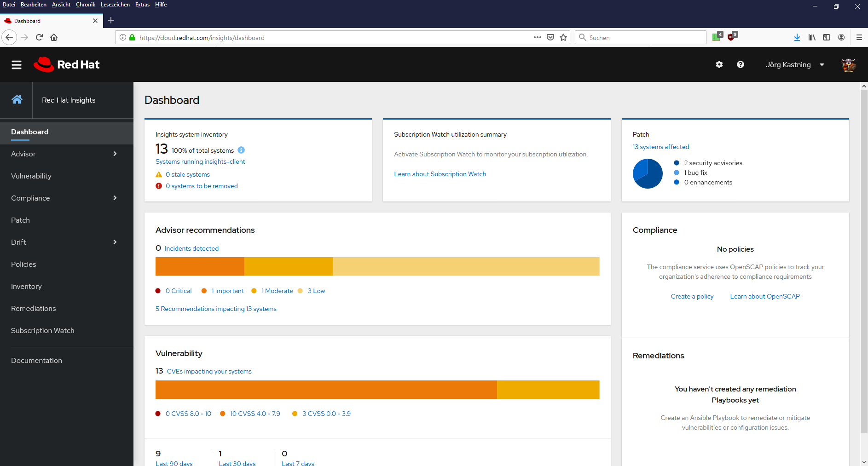Image resolution: width=868 pixels, height=466 pixels.
Task: Click the Create a policy link
Action: coord(692,296)
